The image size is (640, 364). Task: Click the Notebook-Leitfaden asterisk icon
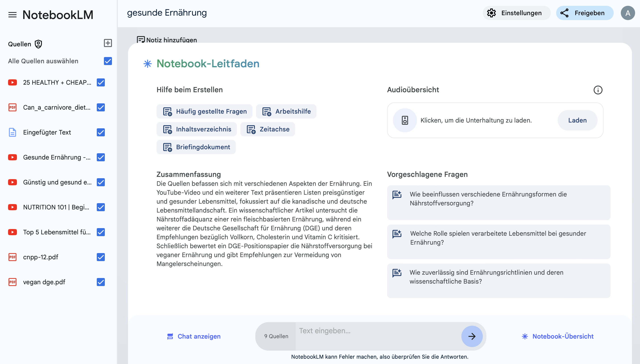148,64
